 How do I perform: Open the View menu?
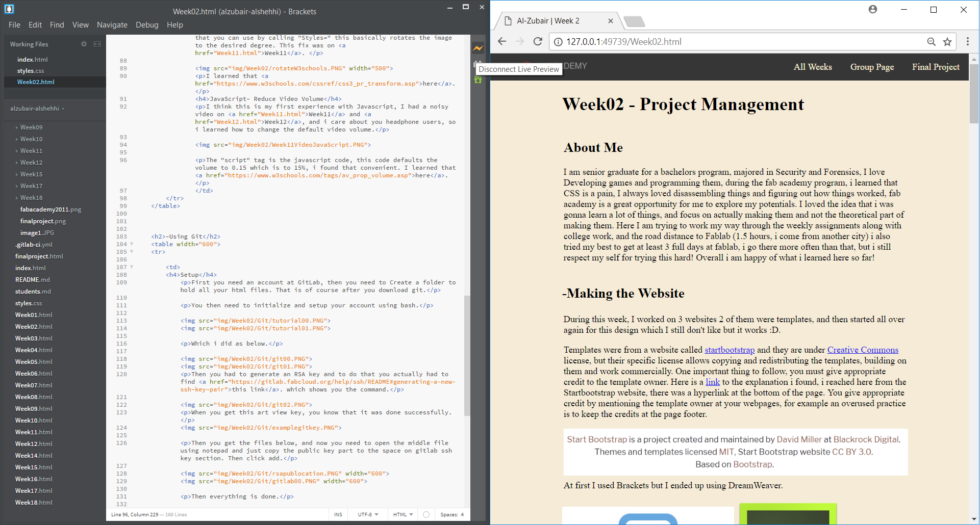(x=81, y=25)
